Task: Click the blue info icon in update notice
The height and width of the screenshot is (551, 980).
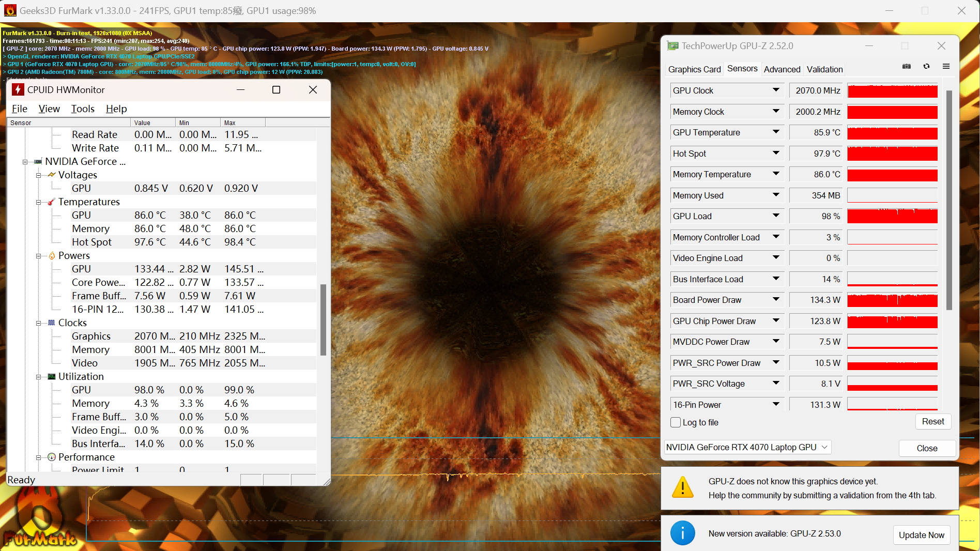Action: tap(683, 533)
